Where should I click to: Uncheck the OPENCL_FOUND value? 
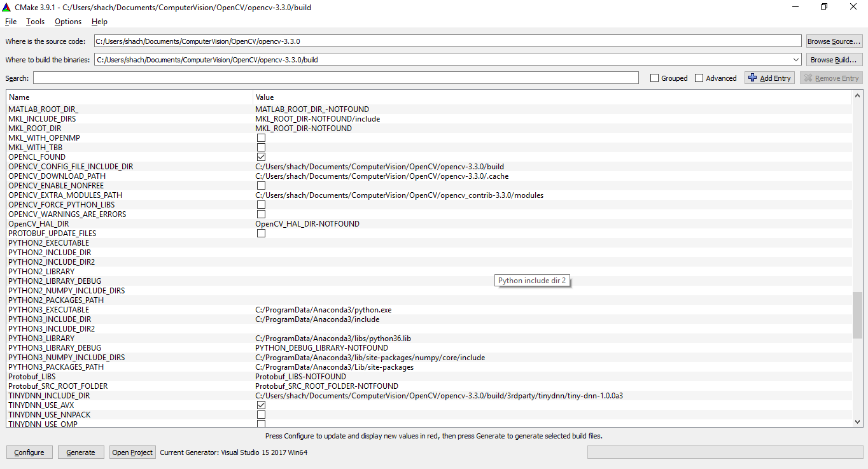pyautogui.click(x=261, y=157)
